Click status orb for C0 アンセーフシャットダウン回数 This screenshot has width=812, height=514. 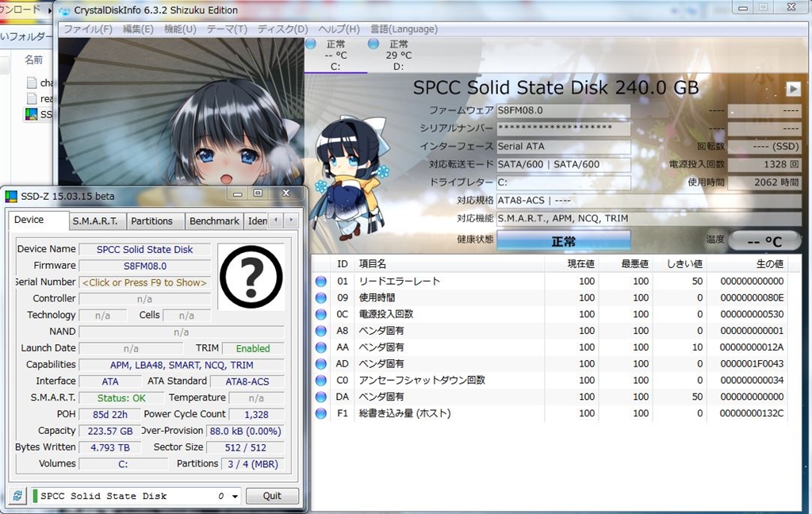321,380
